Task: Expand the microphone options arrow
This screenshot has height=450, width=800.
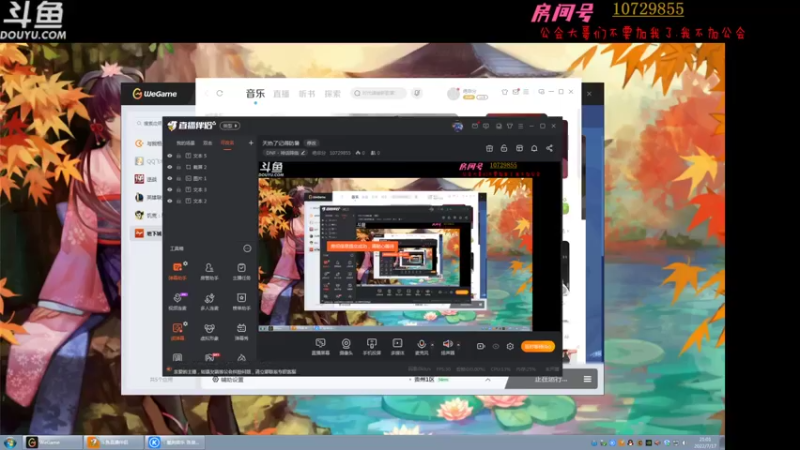Action: click(432, 344)
